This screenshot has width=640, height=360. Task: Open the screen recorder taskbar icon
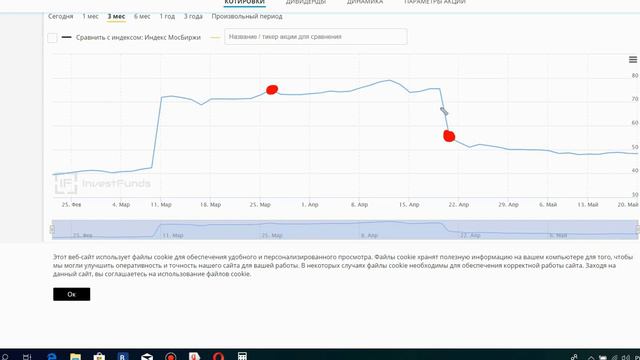(x=171, y=357)
